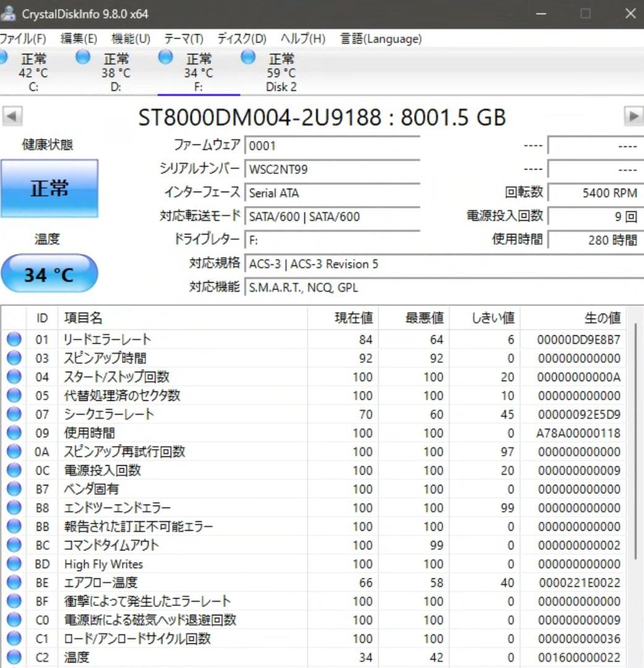The width and height of the screenshot is (644, 668).
Task: Go to previous disk with left arrow
Action: pos(12,116)
